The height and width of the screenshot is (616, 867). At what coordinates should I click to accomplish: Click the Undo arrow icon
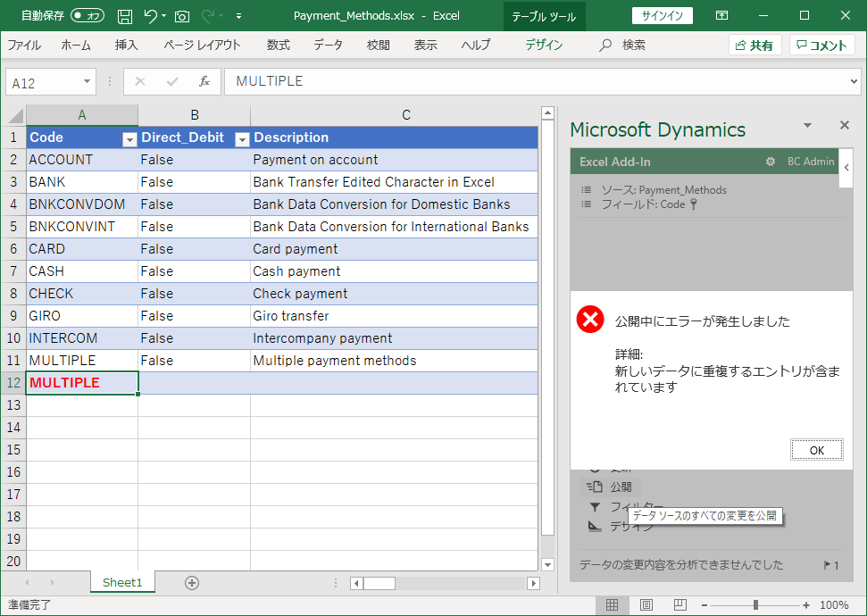tap(150, 16)
